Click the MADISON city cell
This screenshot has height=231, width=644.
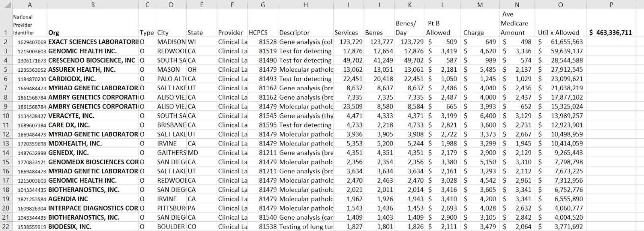pyautogui.click(x=171, y=42)
